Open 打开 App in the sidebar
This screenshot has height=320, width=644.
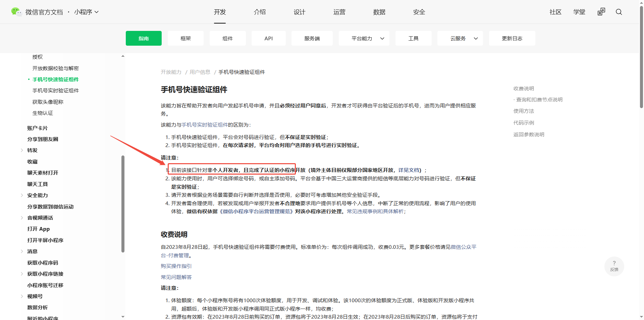[x=39, y=229]
